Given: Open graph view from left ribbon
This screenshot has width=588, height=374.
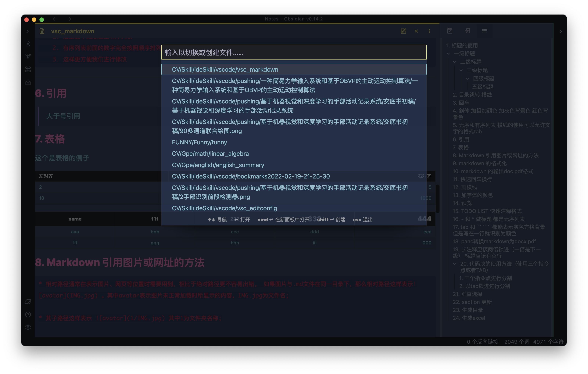Looking at the screenshot, I should coord(28,56).
